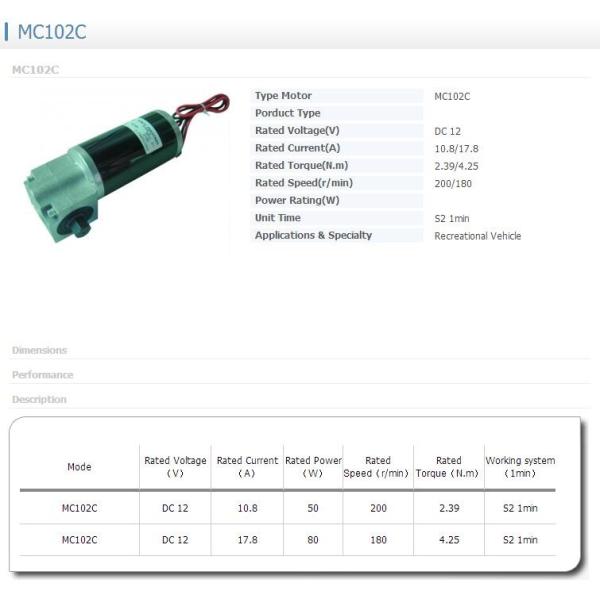600x600 pixels.
Task: Click the 17.8 rated current table cell
Action: (x=248, y=540)
